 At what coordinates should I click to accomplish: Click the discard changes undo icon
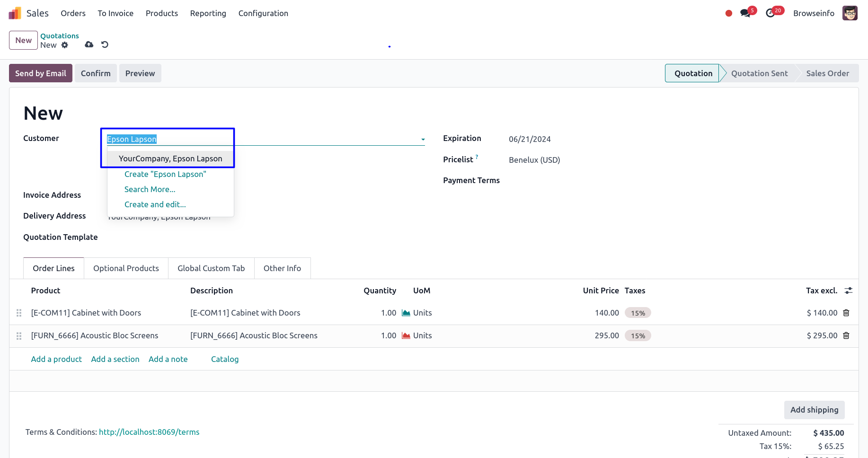[x=105, y=44]
